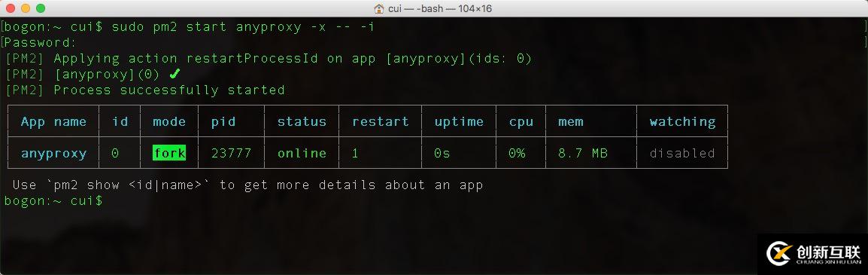Click the id cell showing '0'
The image size is (868, 275).
115,153
